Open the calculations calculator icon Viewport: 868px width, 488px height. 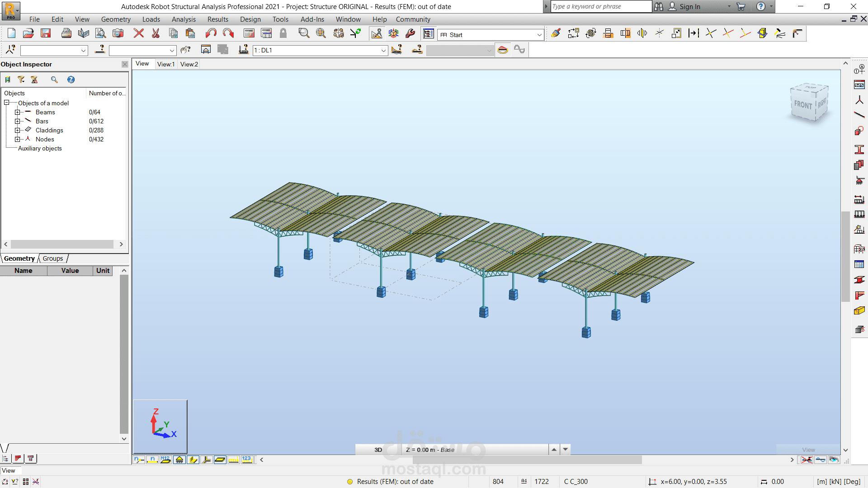click(x=249, y=33)
